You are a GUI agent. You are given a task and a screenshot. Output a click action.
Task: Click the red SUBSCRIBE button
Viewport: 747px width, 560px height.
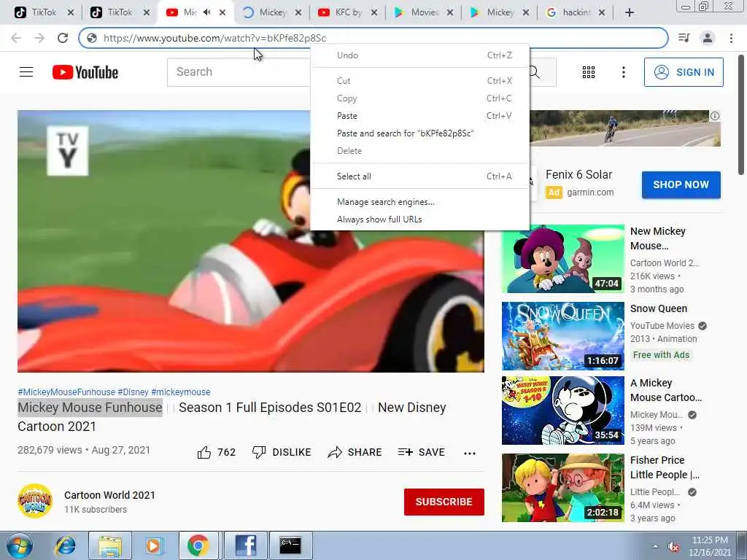[444, 502]
